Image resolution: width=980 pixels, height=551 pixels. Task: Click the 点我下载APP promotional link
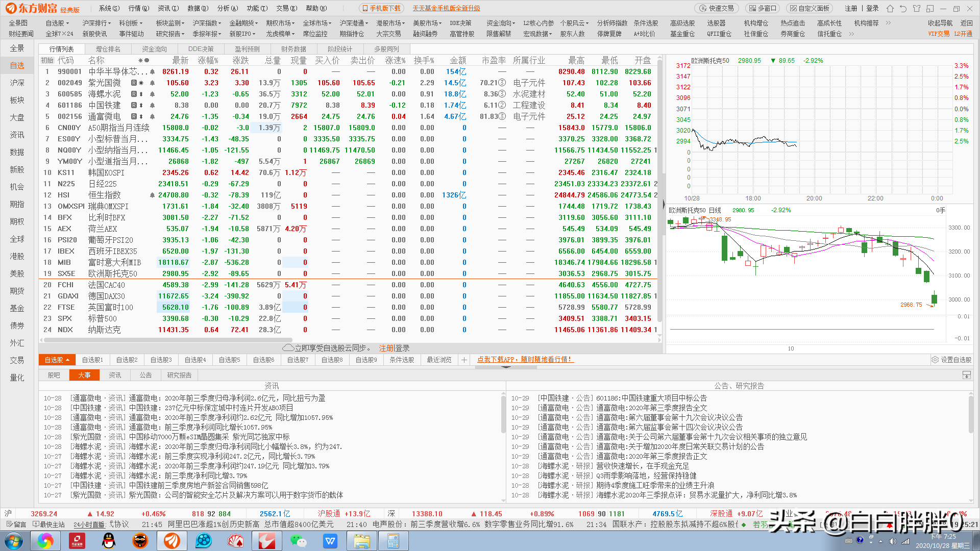525,360
